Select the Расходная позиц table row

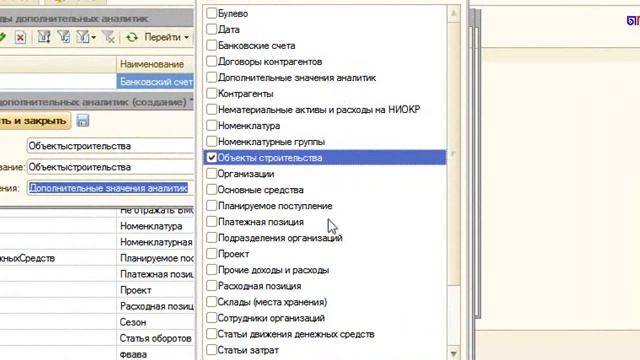pyautogui.click(x=97, y=306)
